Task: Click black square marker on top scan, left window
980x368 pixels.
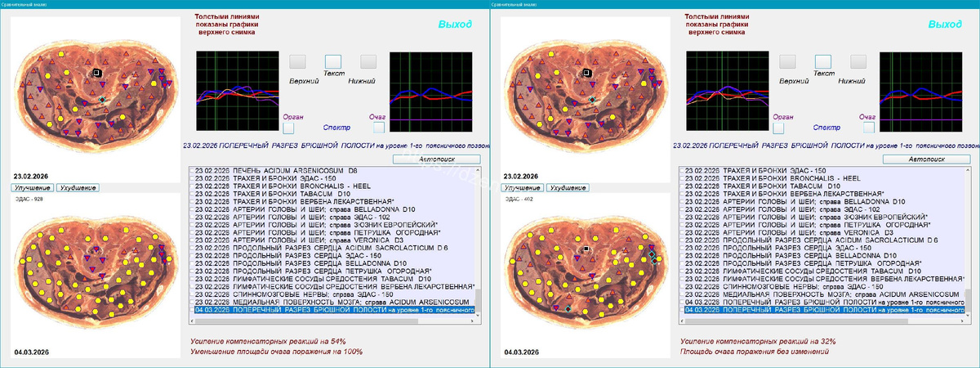Action: (96, 73)
